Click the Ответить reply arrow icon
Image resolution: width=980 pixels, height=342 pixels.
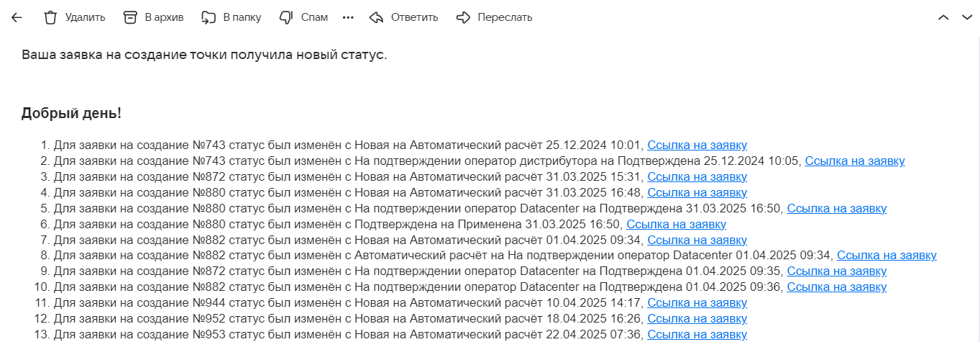pyautogui.click(x=376, y=17)
